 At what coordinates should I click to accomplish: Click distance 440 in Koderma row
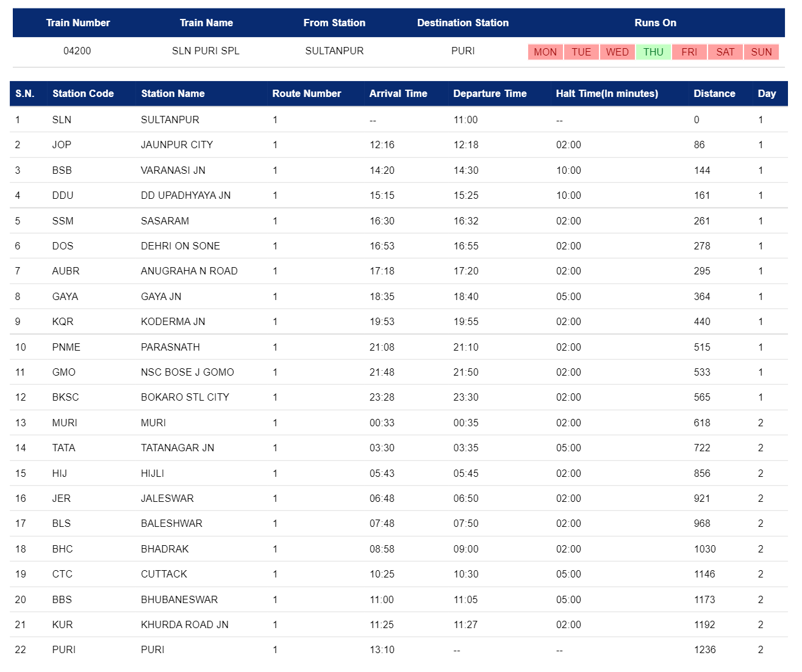click(702, 321)
